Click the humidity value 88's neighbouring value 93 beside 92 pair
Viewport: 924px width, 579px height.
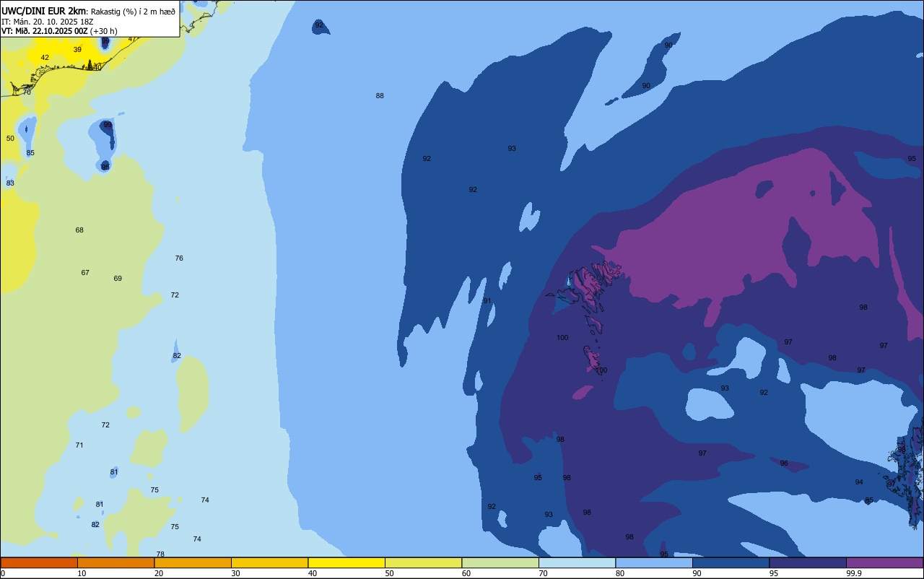pyautogui.click(x=512, y=149)
